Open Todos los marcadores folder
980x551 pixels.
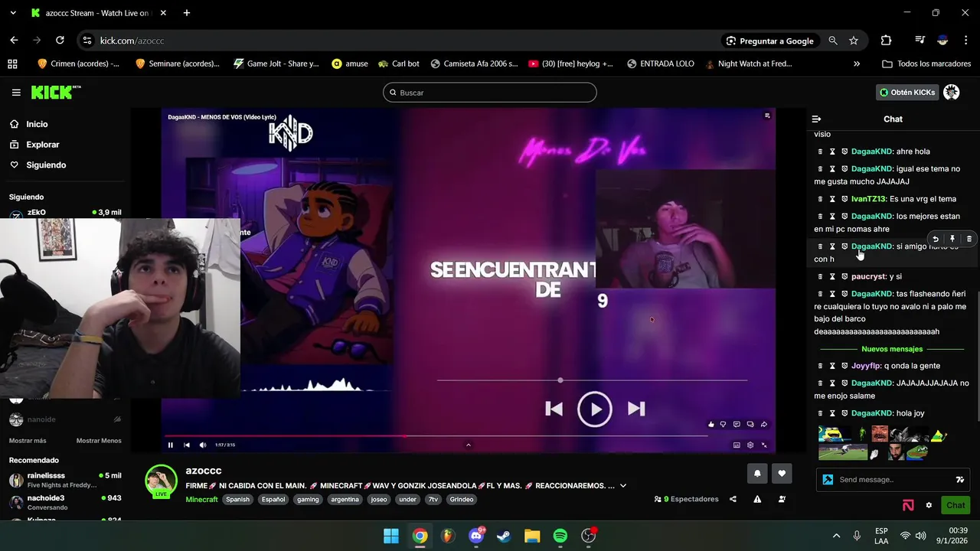coord(926,64)
